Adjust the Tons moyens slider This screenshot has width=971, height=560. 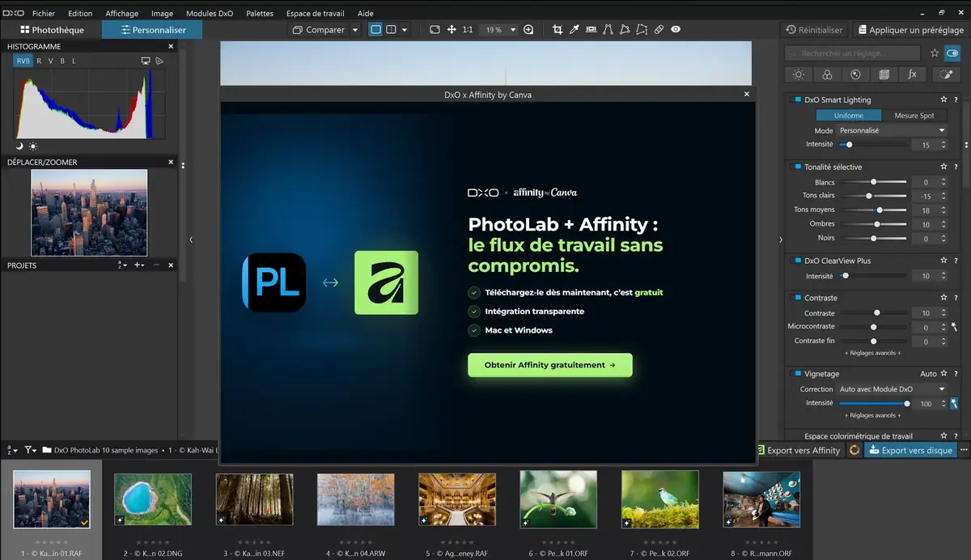click(x=873, y=210)
